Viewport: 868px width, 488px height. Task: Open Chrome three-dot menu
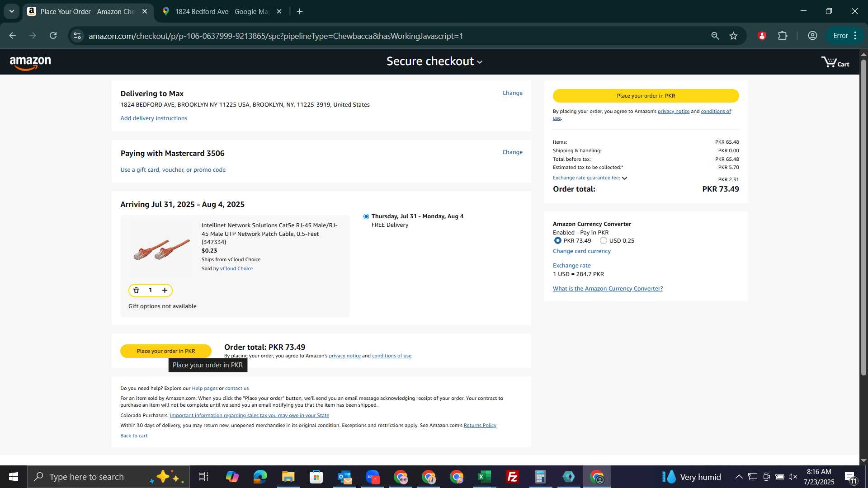click(x=855, y=36)
